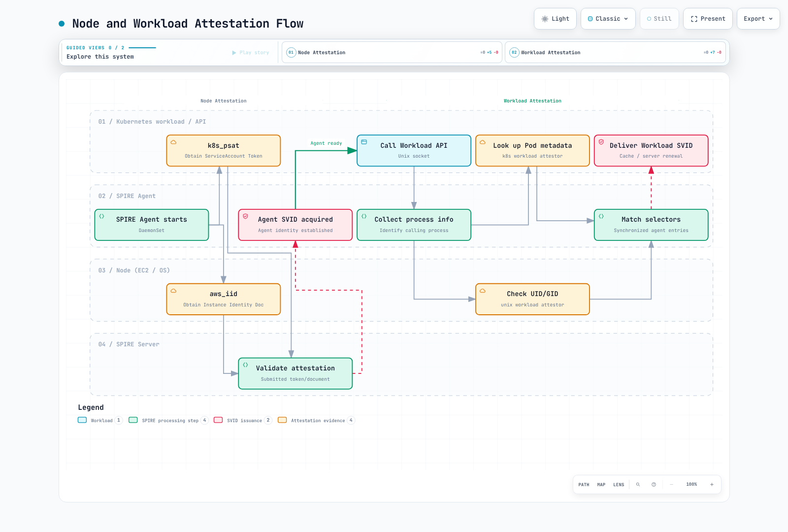Screen dimensions: 788x532
Task: Click the Legend heading
Action: pos(91,407)
